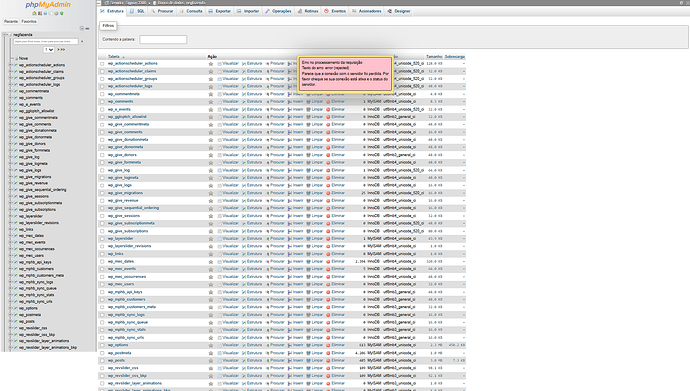Click the Filtros legend label
This screenshot has height=391, width=690.
coord(108,26)
